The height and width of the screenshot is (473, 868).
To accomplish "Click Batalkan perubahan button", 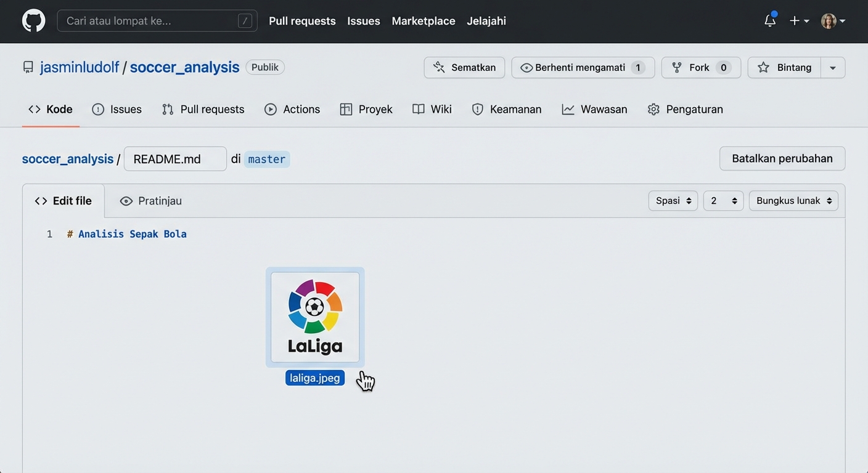I will (x=782, y=158).
